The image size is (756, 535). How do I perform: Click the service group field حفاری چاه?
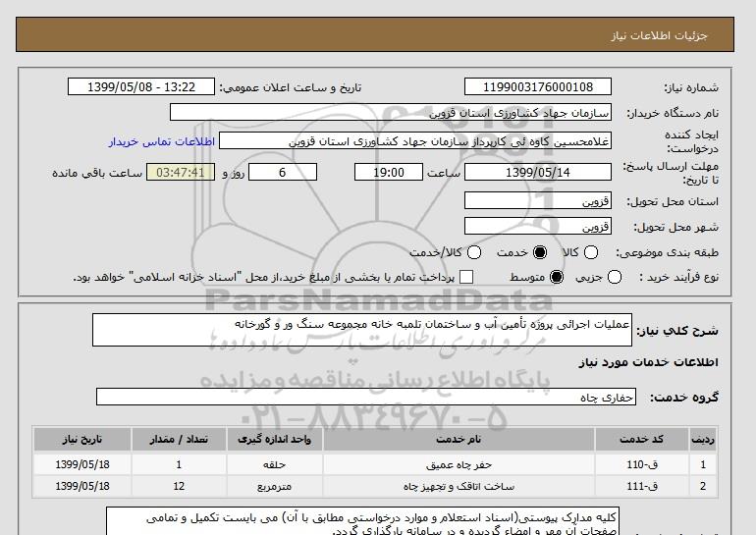pyautogui.click(x=366, y=398)
